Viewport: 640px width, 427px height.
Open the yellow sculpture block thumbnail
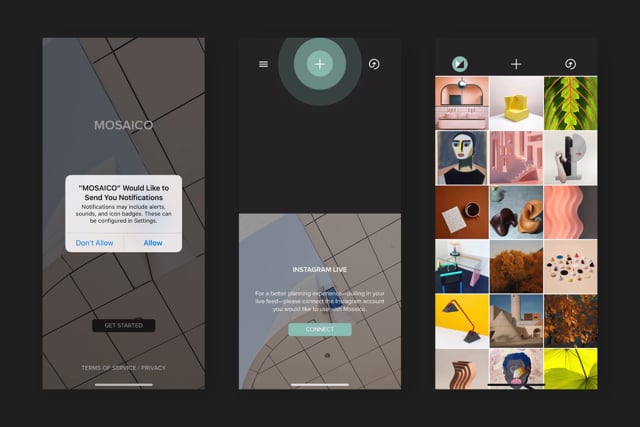(x=516, y=103)
